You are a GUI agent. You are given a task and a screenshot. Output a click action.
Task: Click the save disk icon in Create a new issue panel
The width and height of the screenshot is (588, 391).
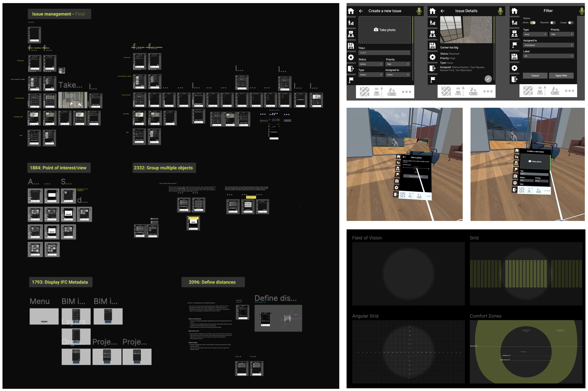351,46
